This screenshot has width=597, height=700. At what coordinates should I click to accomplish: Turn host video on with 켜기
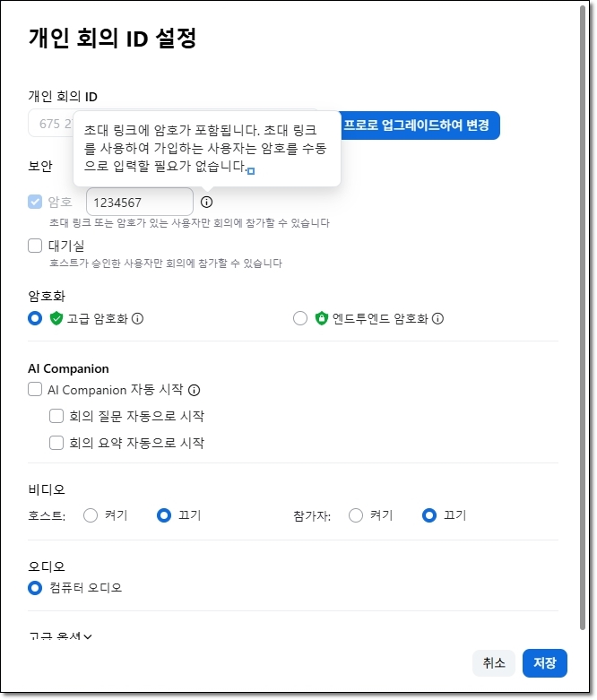point(91,515)
